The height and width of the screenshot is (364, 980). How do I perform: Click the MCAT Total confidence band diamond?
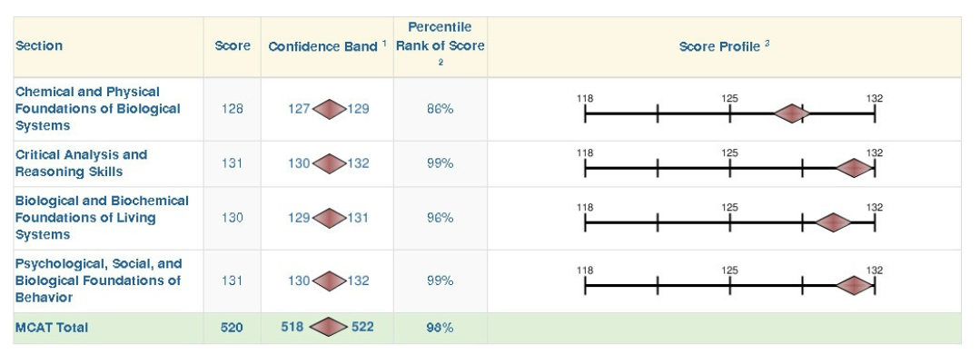coord(330,328)
